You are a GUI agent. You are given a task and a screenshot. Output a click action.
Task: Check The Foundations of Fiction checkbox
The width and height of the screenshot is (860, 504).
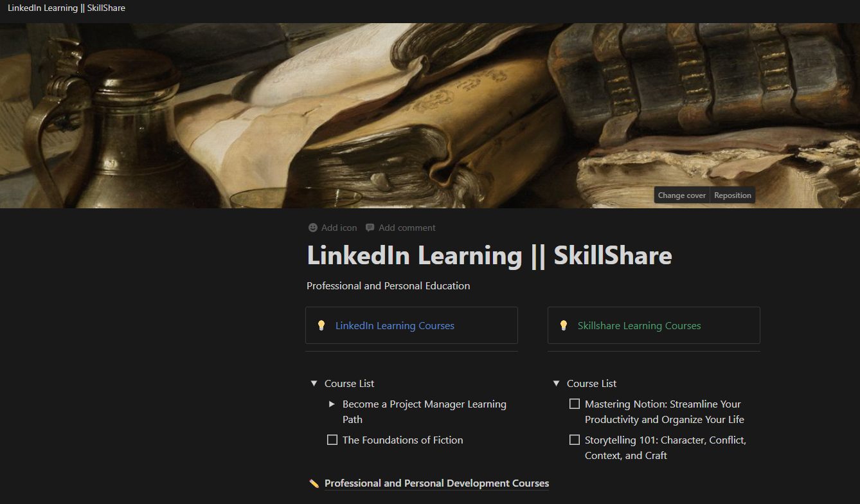pyautogui.click(x=332, y=440)
